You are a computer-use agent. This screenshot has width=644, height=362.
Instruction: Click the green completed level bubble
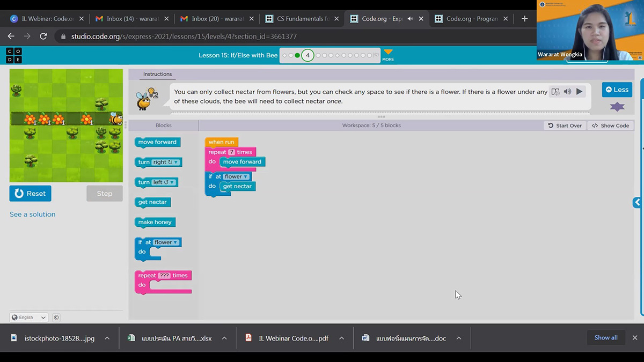297,55
